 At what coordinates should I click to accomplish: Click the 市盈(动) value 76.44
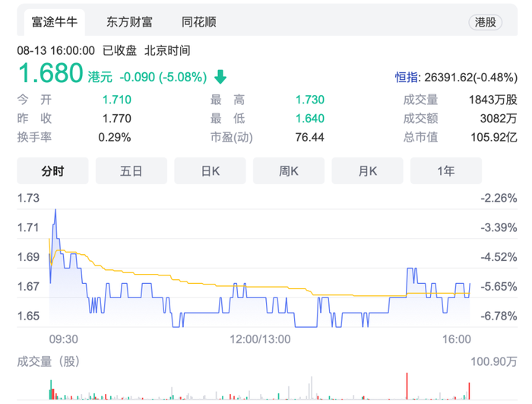click(310, 137)
